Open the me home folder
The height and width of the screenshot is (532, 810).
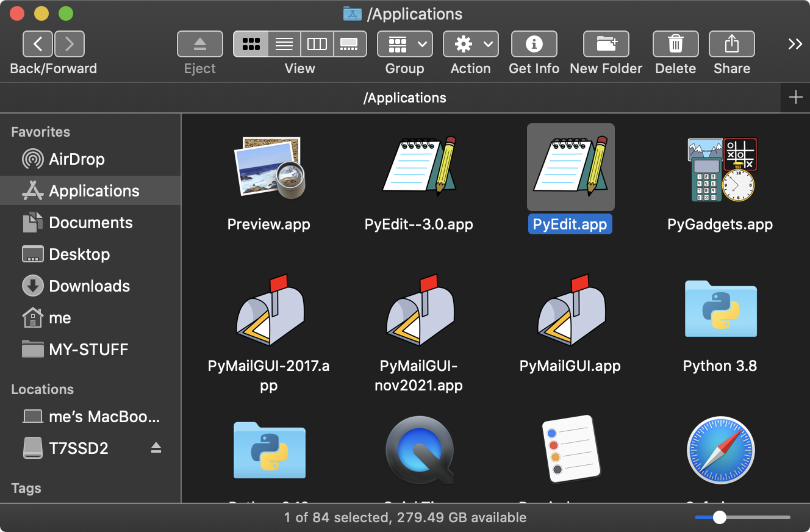pos(90,318)
